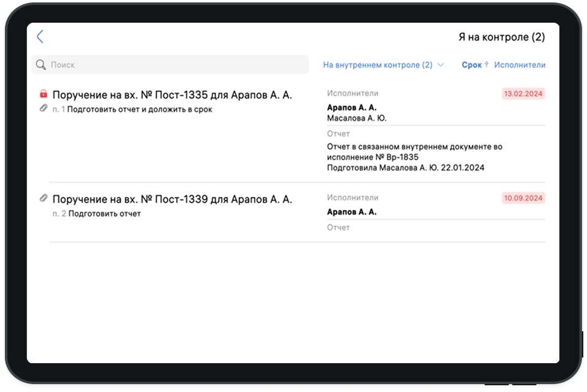Toggle the sort direction arrow next to Срок
Image resolution: width=587 pixels, height=392 pixels.
pyautogui.click(x=486, y=64)
